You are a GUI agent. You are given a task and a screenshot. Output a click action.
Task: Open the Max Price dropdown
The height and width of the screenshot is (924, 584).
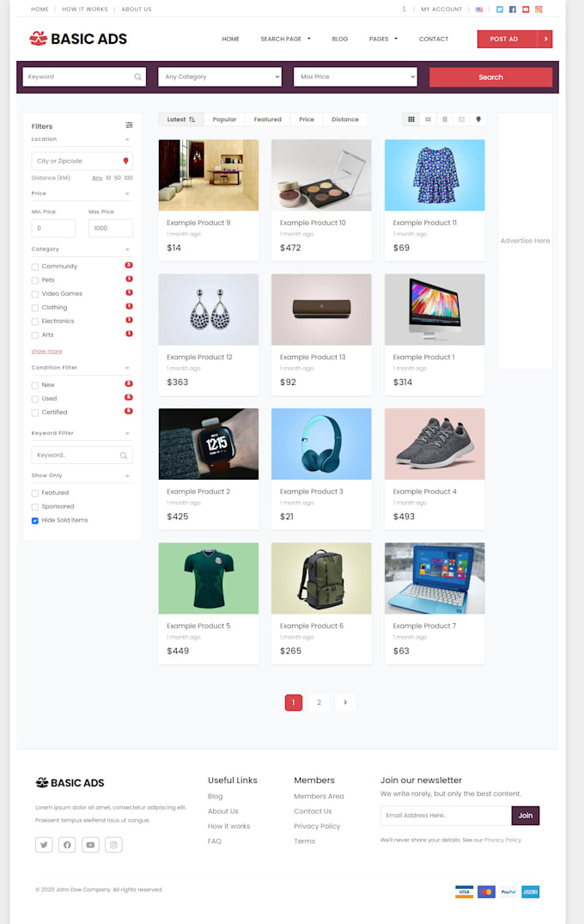pyautogui.click(x=355, y=76)
